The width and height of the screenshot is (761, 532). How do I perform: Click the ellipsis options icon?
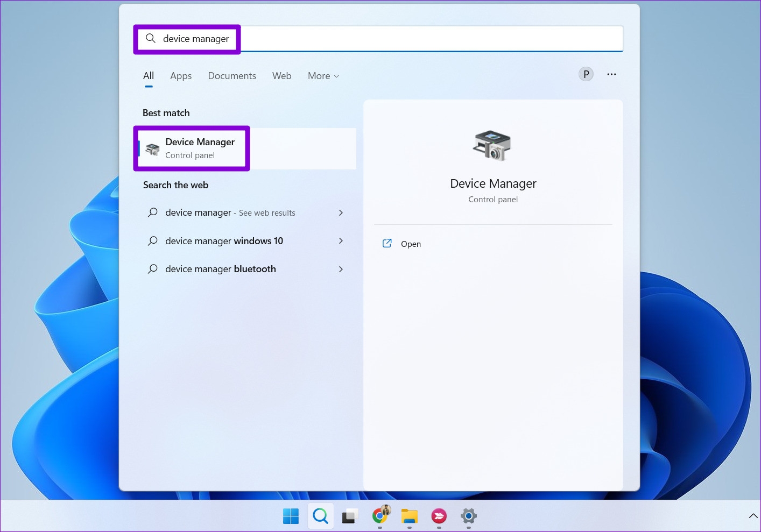pyautogui.click(x=611, y=74)
